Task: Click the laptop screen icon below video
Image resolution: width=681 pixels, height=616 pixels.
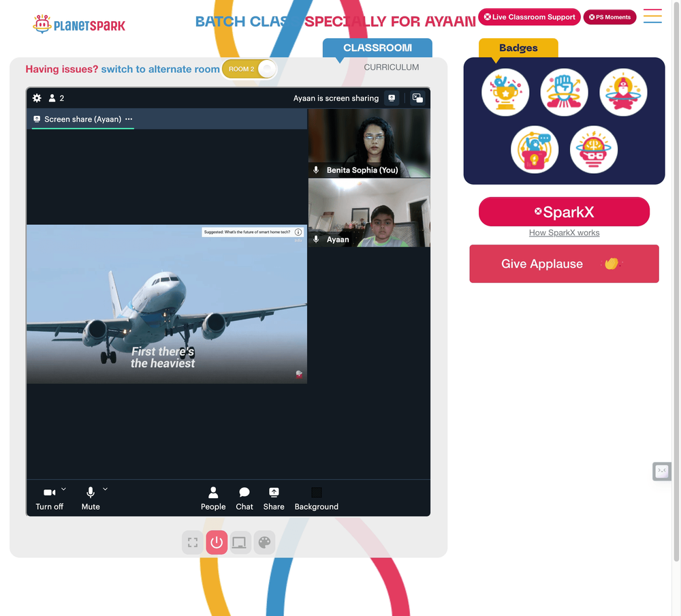Action: pos(239,542)
